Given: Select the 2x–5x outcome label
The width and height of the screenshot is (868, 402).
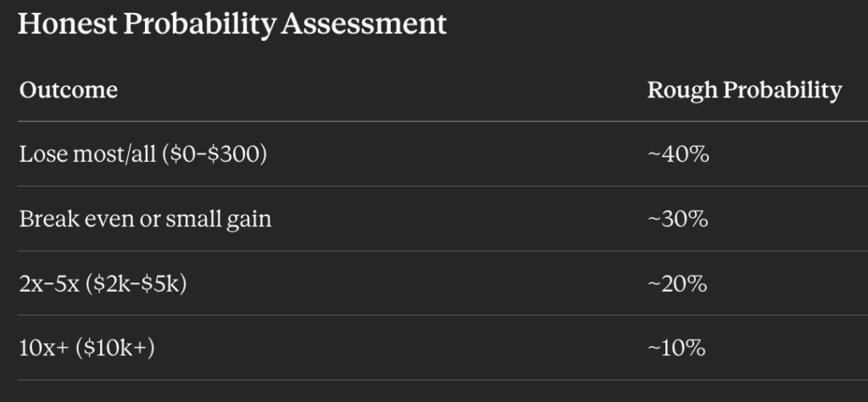Looking at the screenshot, I should tap(103, 283).
